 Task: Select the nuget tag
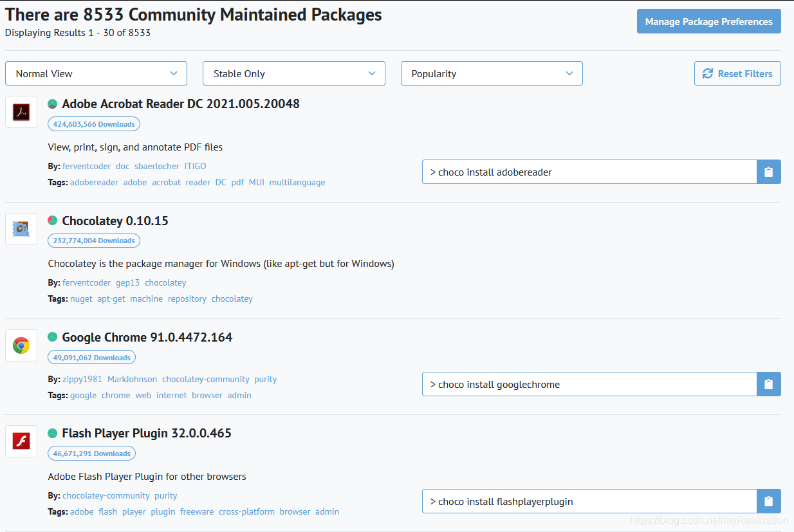(x=82, y=298)
